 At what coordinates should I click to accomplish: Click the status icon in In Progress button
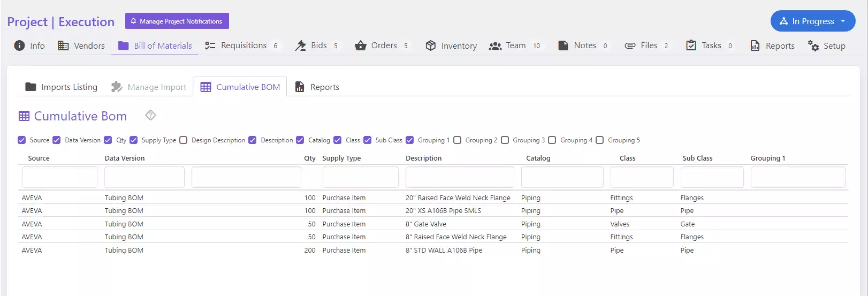pyautogui.click(x=783, y=21)
